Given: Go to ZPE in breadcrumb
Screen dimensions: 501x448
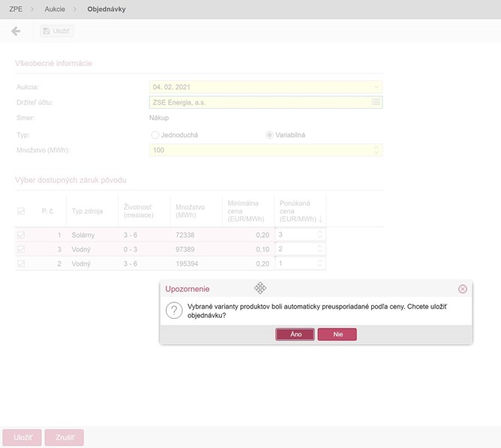Looking at the screenshot, I should tap(15, 10).
